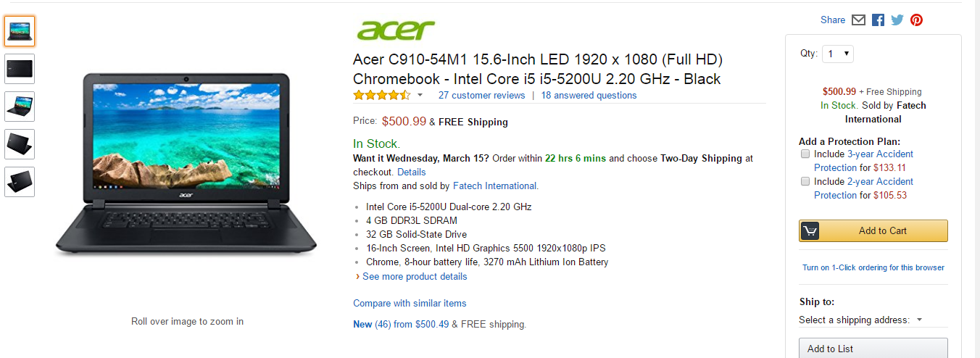Click the Acer brand logo
Image resolution: width=980 pixels, height=358 pixels.
pos(396,30)
